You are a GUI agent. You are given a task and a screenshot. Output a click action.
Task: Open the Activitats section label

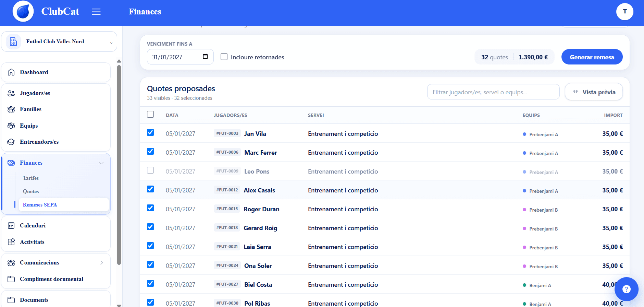pos(32,242)
